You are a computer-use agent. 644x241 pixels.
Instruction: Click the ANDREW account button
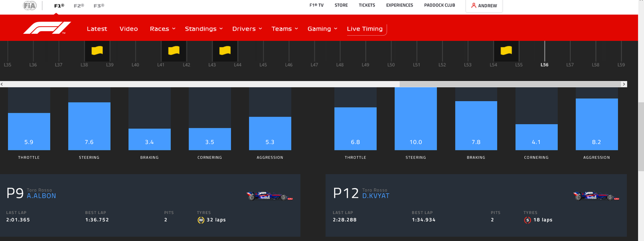[x=484, y=6]
